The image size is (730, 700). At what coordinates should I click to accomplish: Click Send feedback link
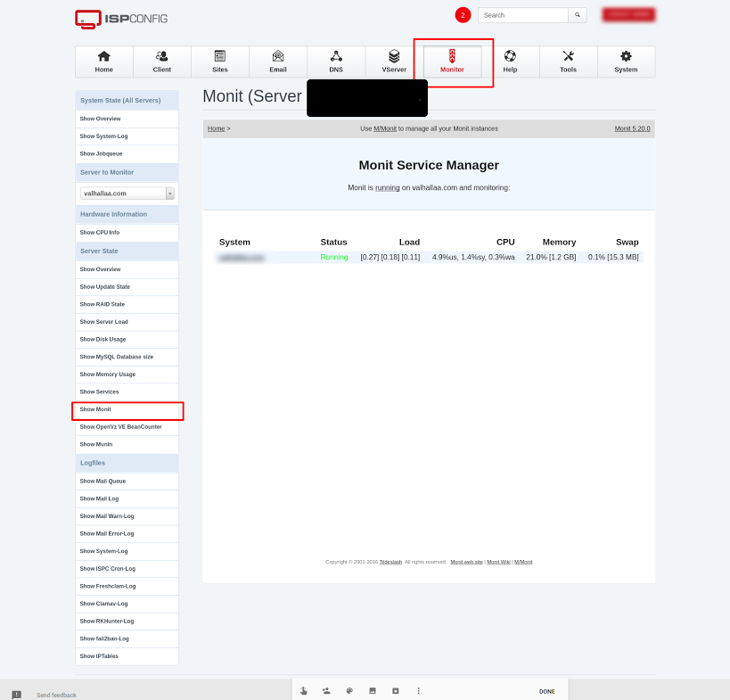56,695
